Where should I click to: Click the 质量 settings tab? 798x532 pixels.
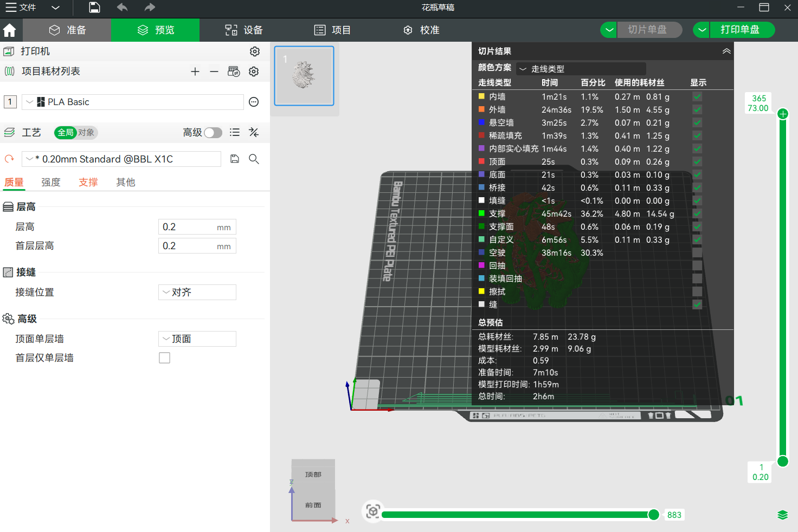pyautogui.click(x=14, y=183)
